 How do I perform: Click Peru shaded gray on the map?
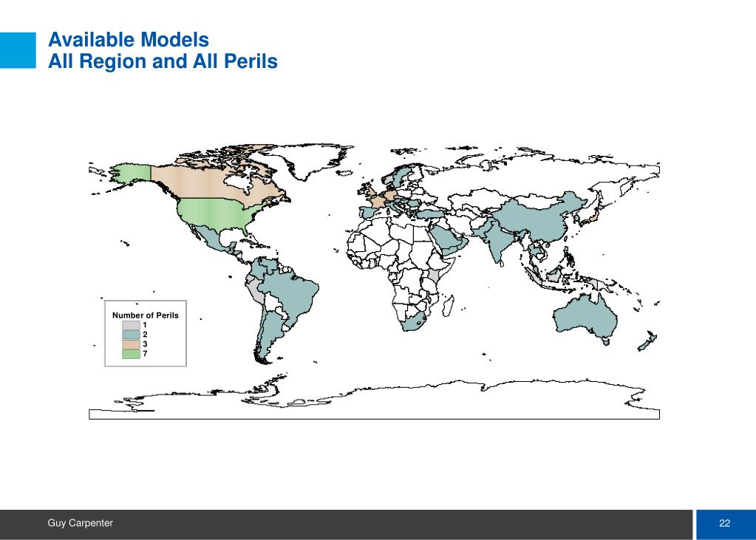[255, 290]
